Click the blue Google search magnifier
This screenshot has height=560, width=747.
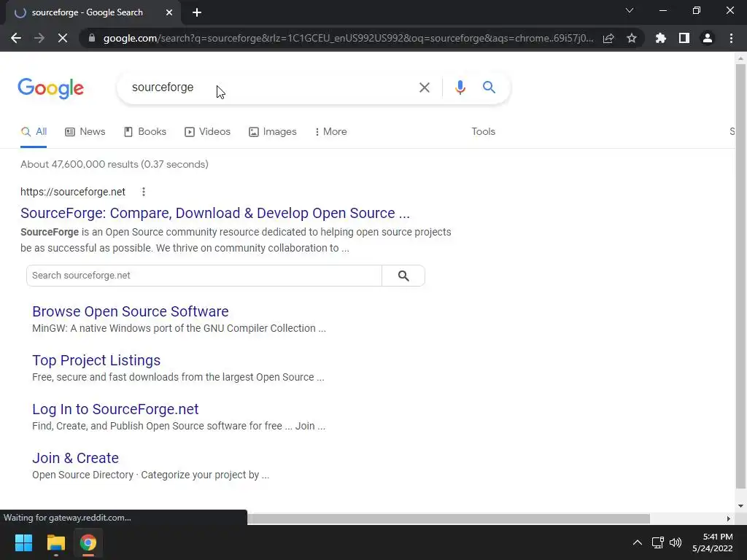click(x=489, y=87)
